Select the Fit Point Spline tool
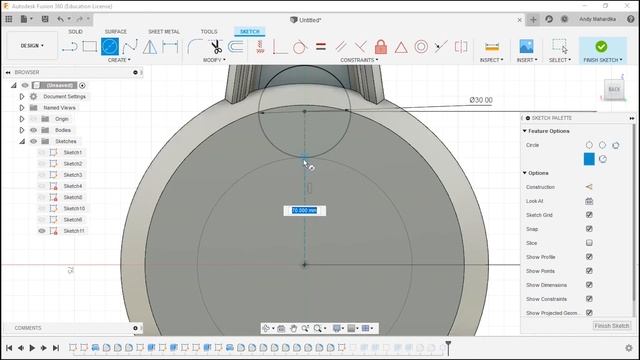The height and width of the screenshot is (360, 640). [x=130, y=47]
